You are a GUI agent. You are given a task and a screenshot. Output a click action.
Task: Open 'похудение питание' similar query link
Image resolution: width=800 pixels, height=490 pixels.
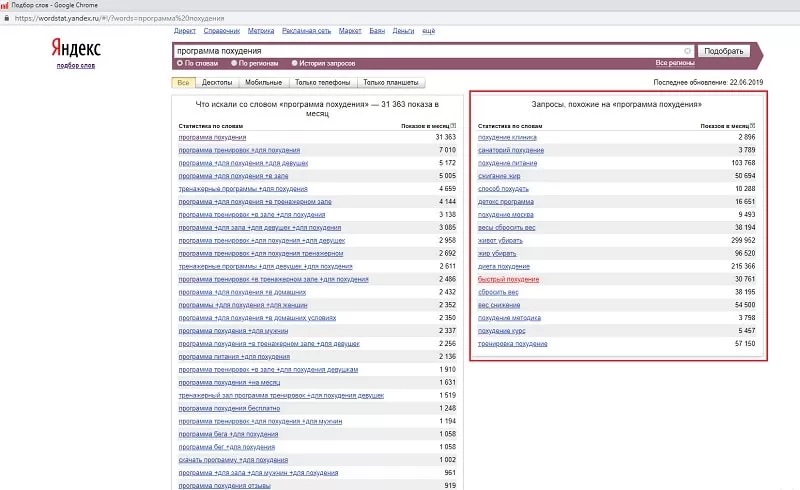[507, 163]
